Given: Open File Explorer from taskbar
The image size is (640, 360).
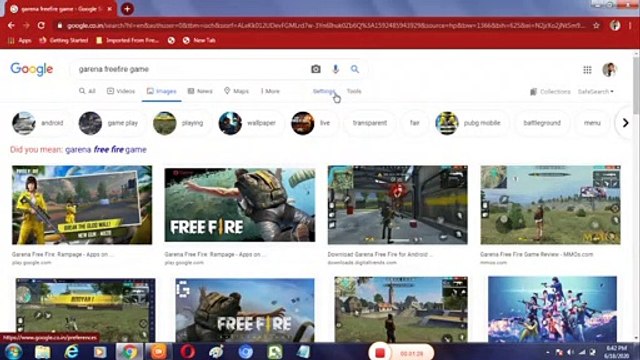Looking at the screenshot, I should click(x=42, y=351).
